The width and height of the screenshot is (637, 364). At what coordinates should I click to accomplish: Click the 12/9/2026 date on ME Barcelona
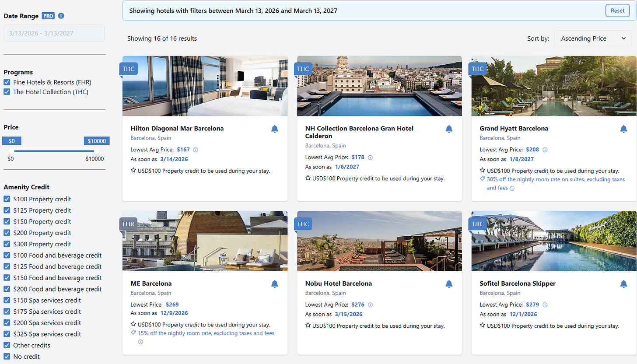coord(174,313)
